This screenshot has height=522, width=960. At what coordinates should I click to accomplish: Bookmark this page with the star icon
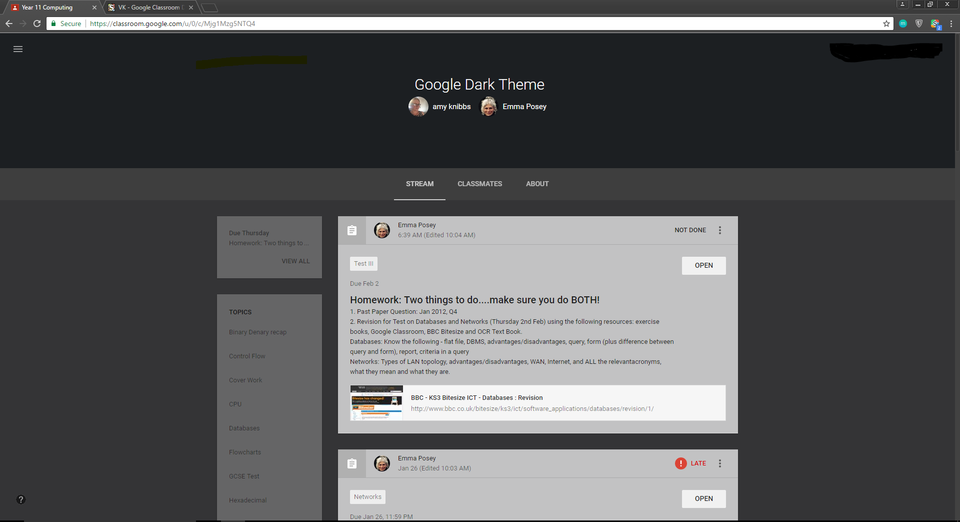pyautogui.click(x=886, y=23)
